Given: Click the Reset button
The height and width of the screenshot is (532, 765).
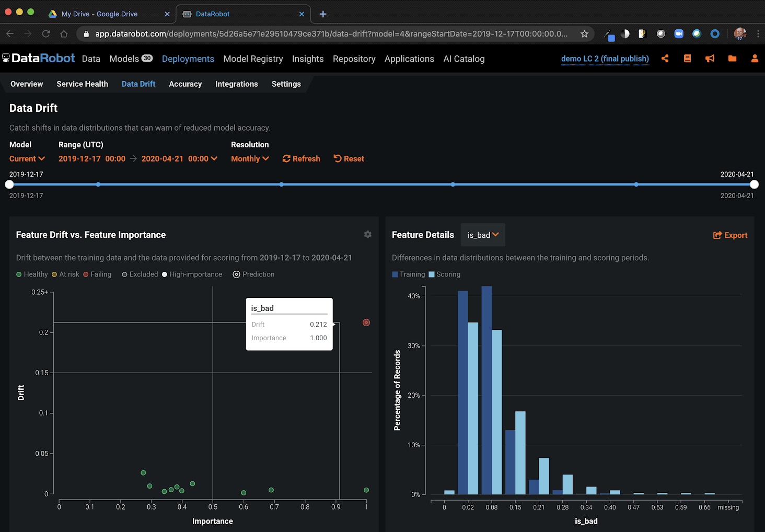Looking at the screenshot, I should tap(349, 159).
